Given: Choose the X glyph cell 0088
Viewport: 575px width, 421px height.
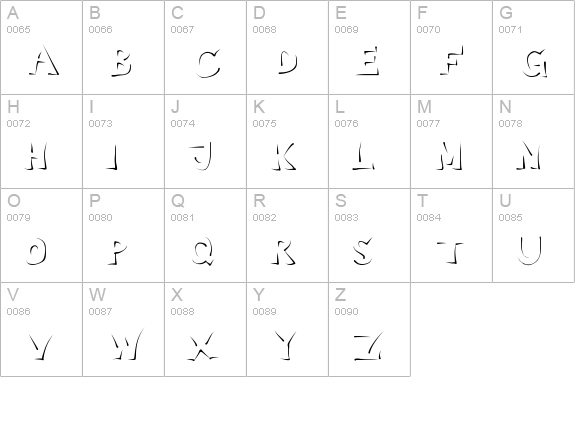Looking at the screenshot, I should [206, 329].
